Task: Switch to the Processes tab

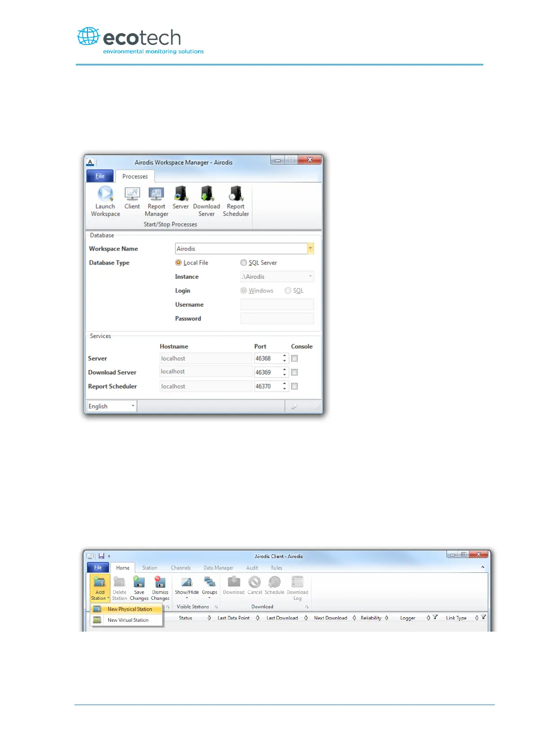Action: pyautogui.click(x=135, y=176)
